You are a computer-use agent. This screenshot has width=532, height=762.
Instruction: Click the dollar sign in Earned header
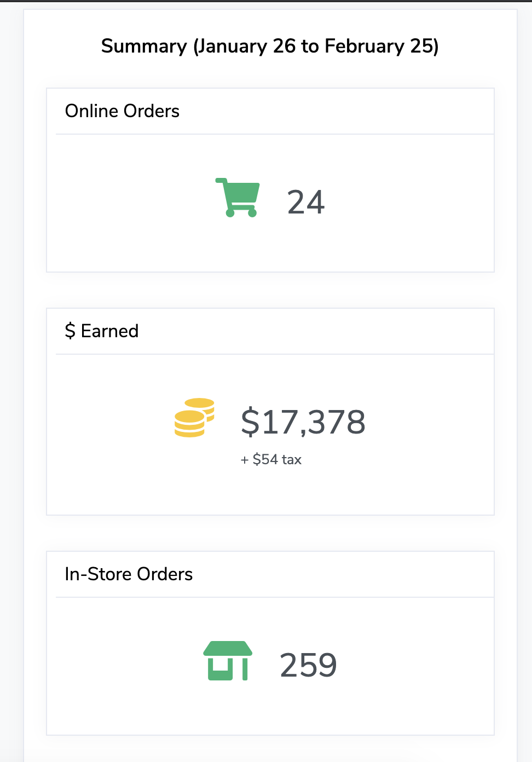pos(70,331)
